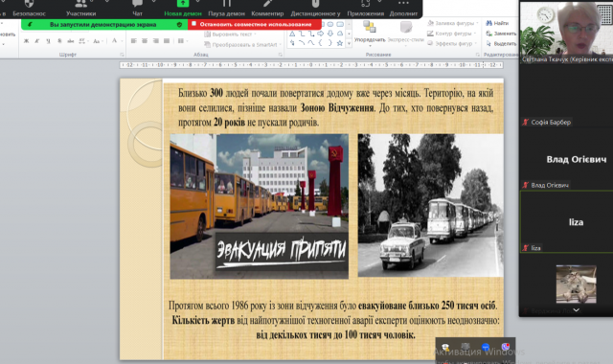Open Выровнять текст dropdown

click(x=230, y=34)
